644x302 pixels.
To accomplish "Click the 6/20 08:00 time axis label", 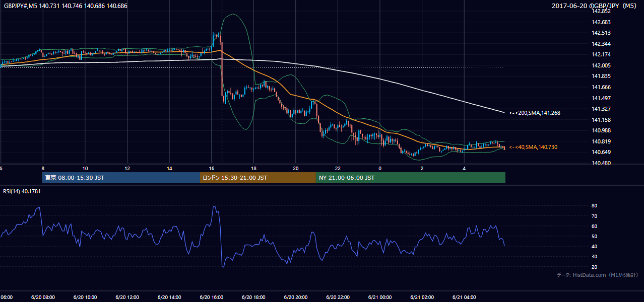I will point(43,297).
